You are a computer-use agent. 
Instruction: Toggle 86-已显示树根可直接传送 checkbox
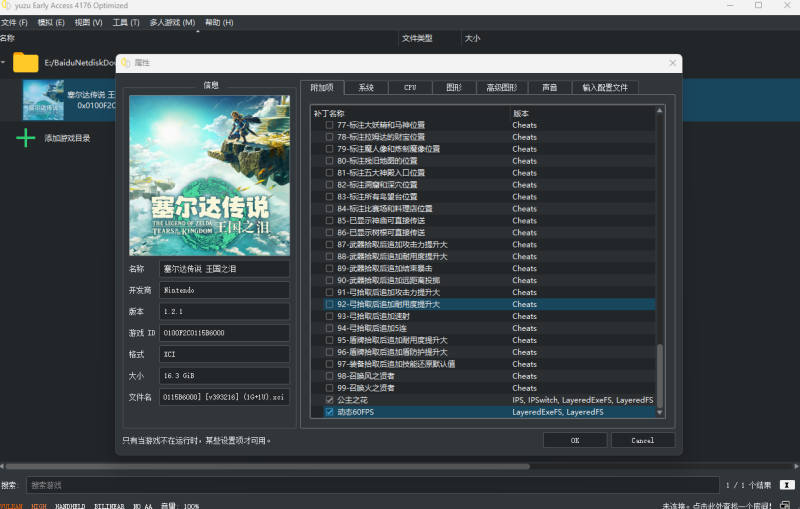point(329,233)
